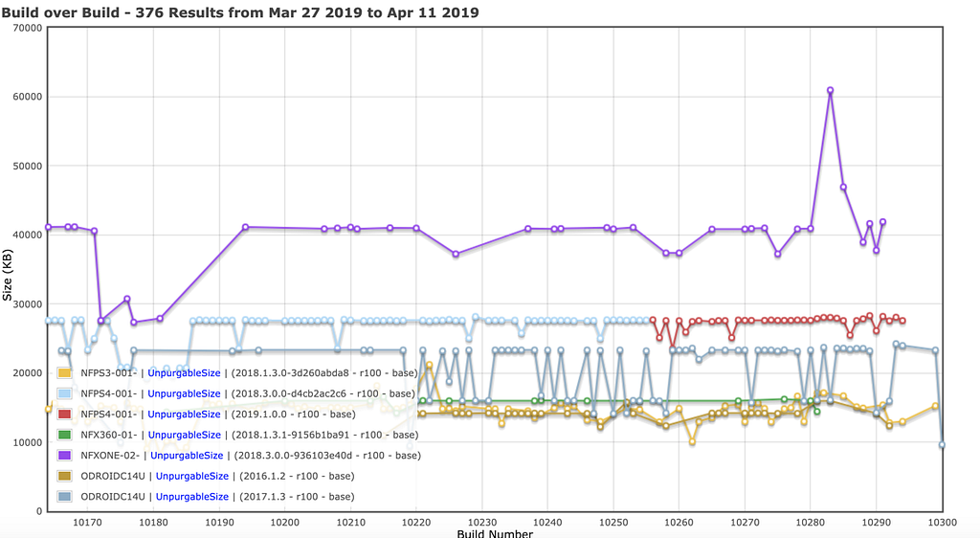The height and width of the screenshot is (538, 980).
Task: Click the 60000 y-axis label
Action: 28,97
